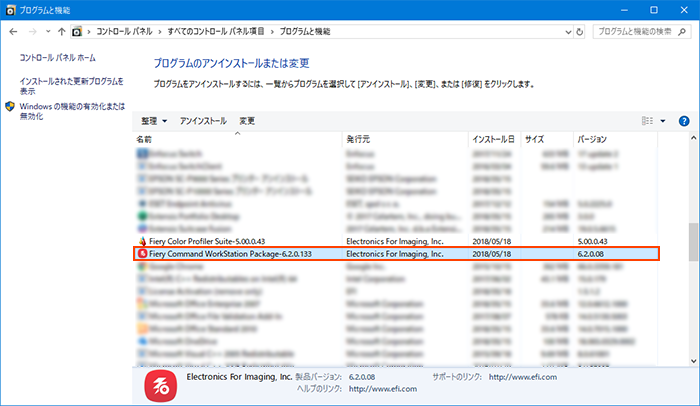The image size is (700, 406).
Task: Select Fiery Command WorkStation Package-6.2.0.133 row
Action: pos(396,254)
